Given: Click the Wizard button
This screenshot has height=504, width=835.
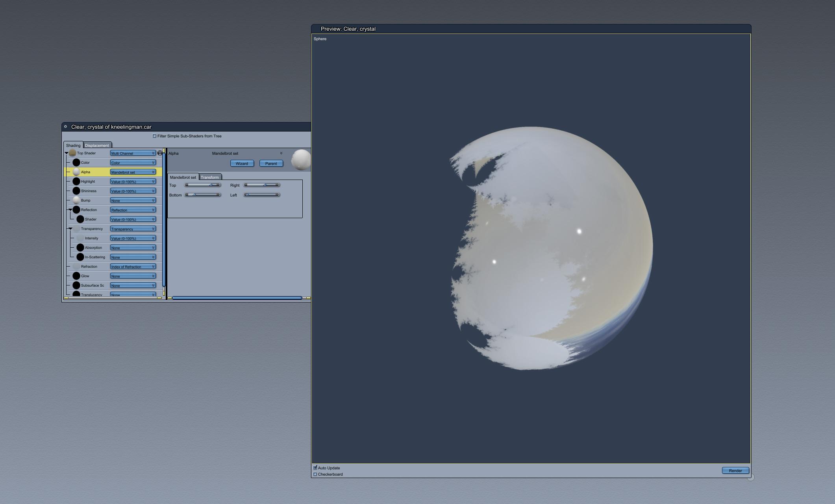Looking at the screenshot, I should (242, 163).
